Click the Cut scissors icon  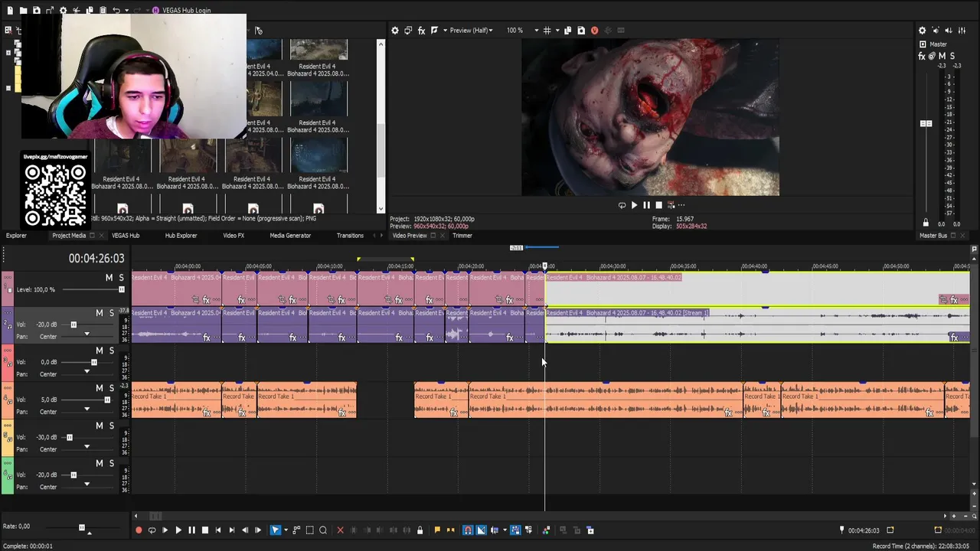click(x=77, y=11)
